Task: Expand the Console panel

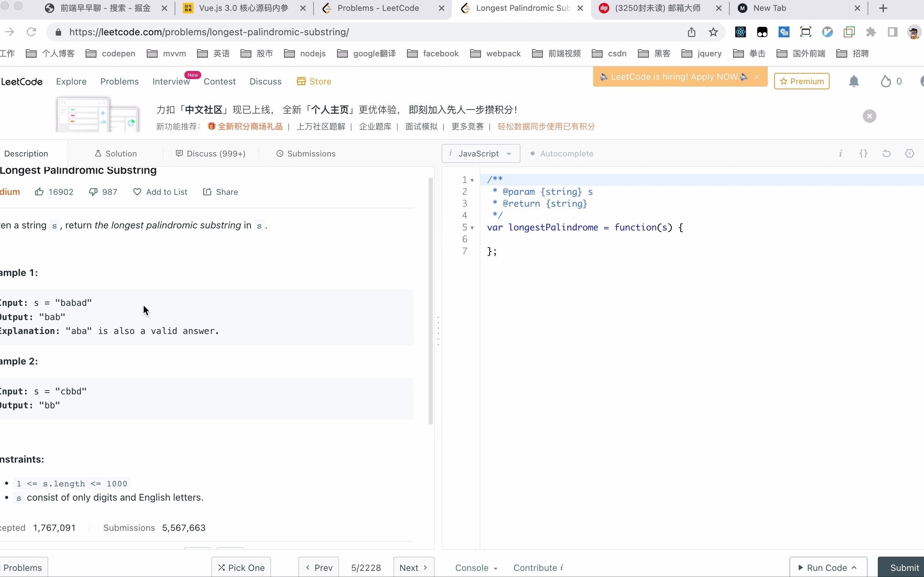Action: (476, 567)
